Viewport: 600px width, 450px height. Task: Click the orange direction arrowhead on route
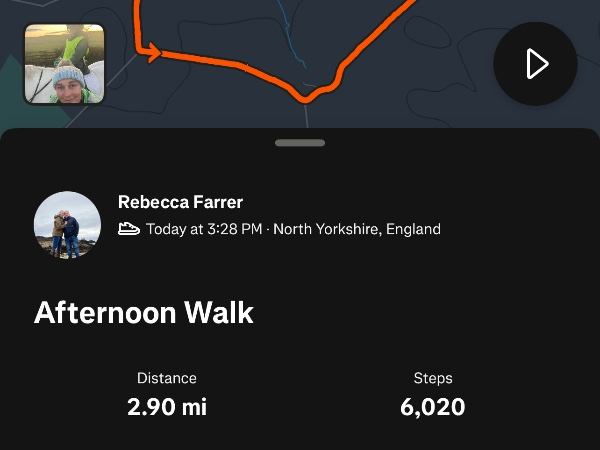[x=153, y=51]
